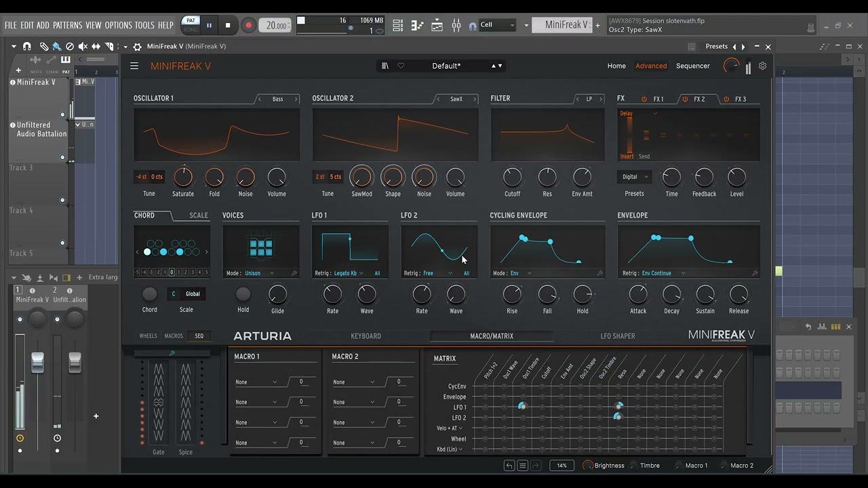
Task: Select next oscillator 1 type arrow
Action: click(296, 99)
